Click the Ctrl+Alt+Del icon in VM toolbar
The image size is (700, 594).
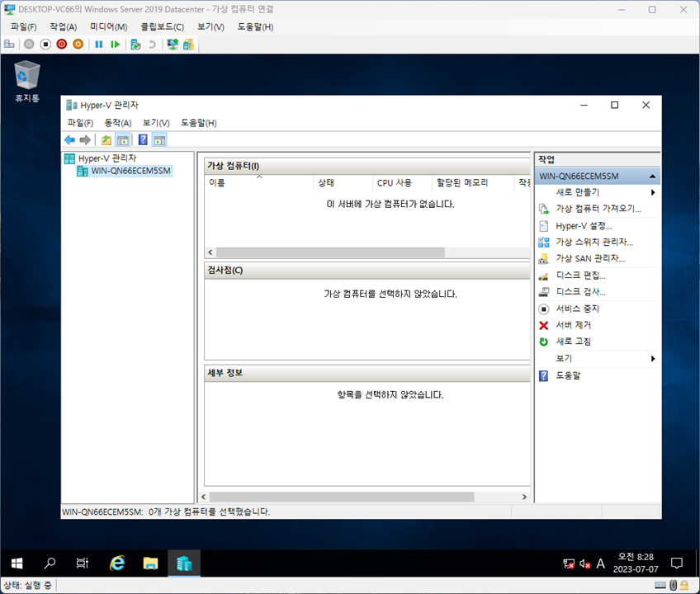[x=9, y=45]
